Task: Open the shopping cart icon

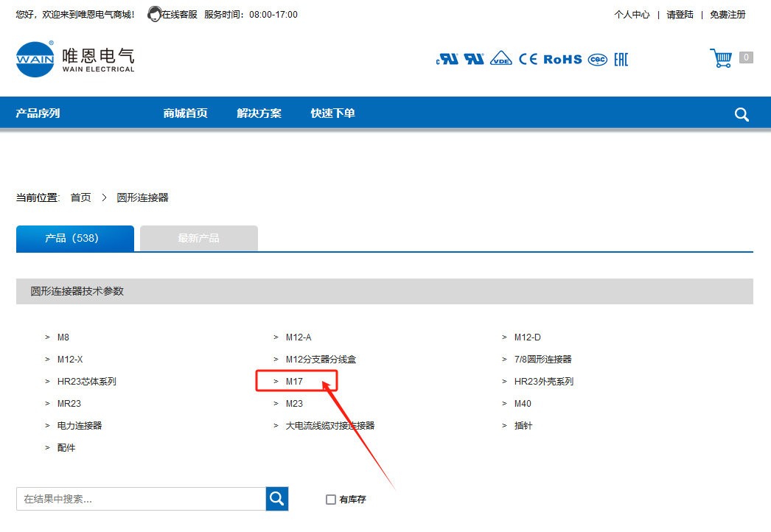Action: pyautogui.click(x=721, y=58)
